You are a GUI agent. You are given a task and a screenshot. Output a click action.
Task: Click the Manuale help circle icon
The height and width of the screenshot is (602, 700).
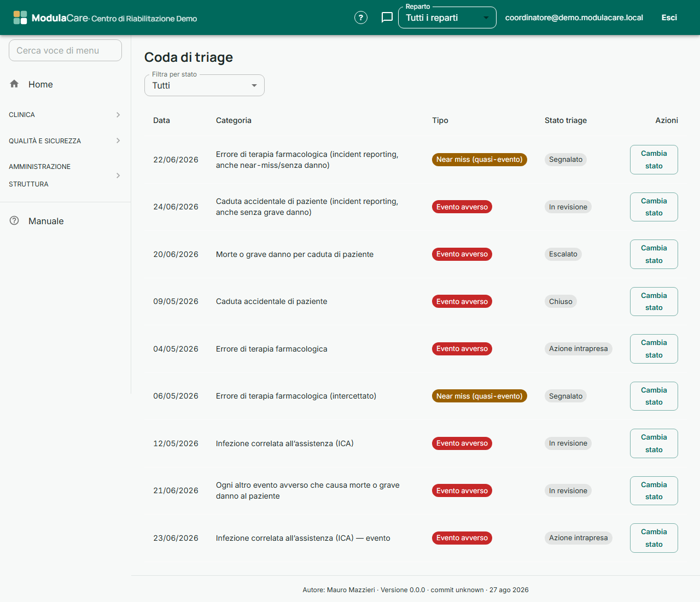coord(14,220)
